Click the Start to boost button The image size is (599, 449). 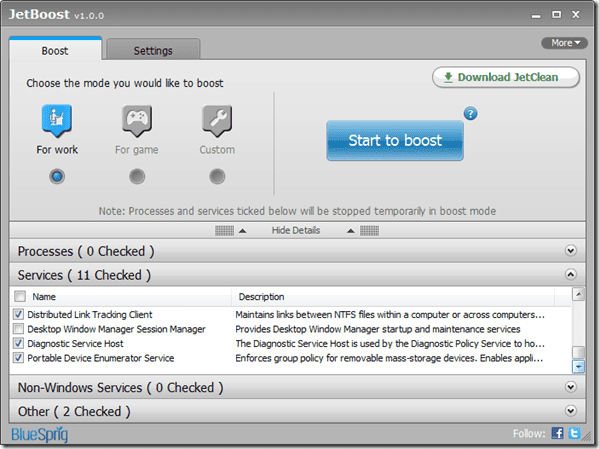(395, 141)
